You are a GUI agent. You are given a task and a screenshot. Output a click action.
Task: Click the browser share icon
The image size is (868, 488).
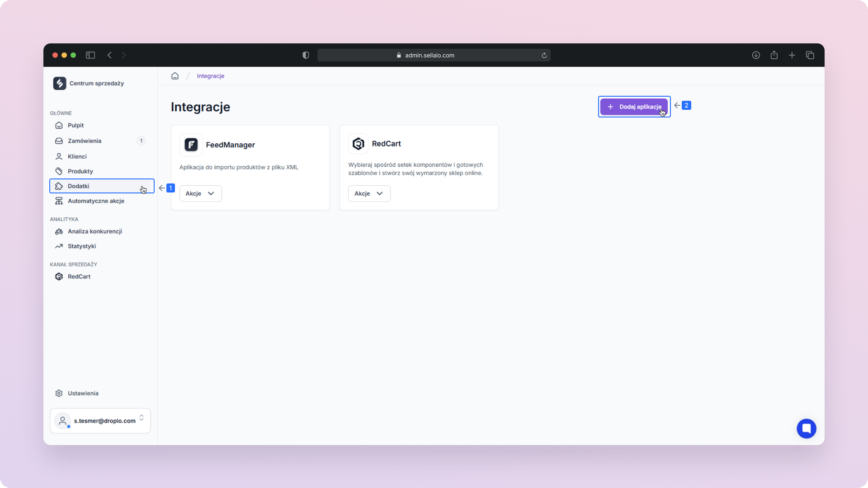pyautogui.click(x=774, y=55)
